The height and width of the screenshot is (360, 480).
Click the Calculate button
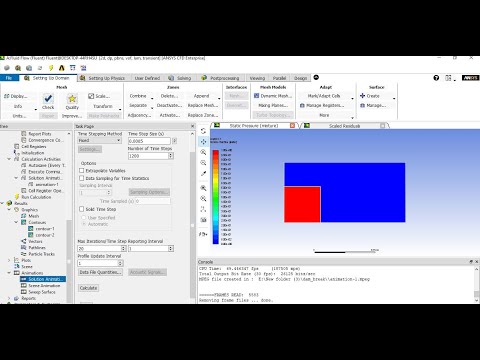tap(88, 288)
